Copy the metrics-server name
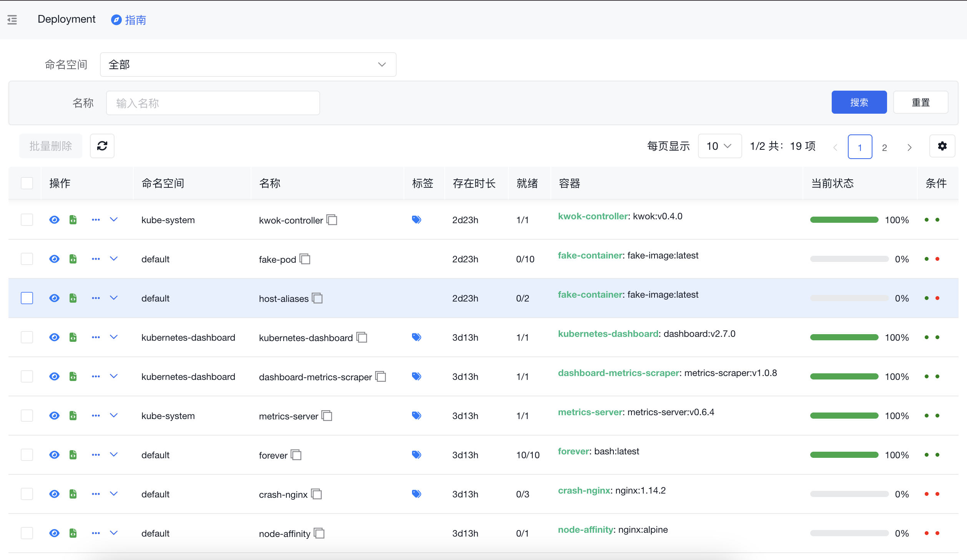Viewport: 967px width, 560px height. click(327, 416)
